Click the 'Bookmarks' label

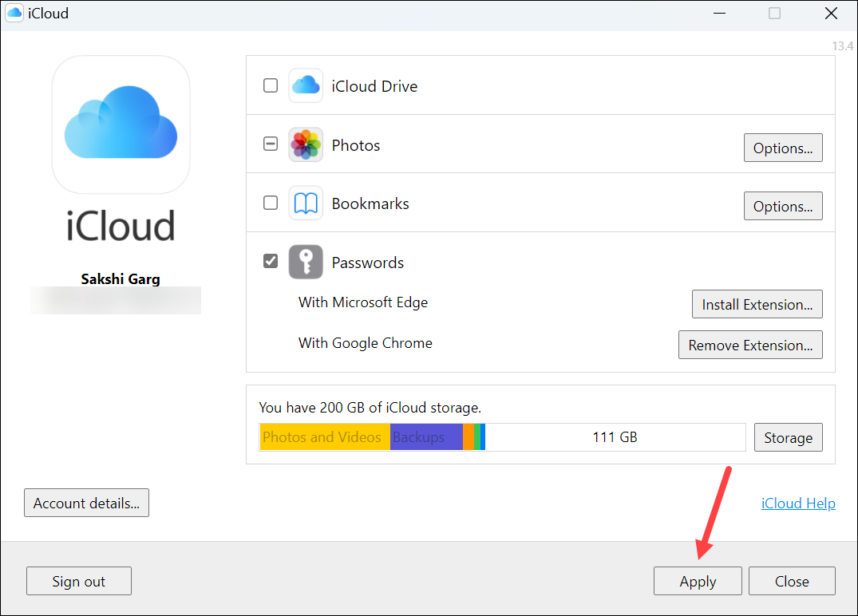click(370, 203)
